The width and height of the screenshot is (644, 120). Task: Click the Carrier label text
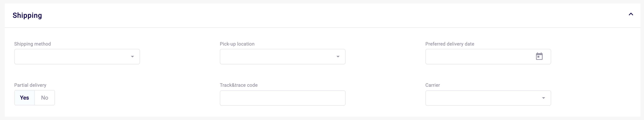tap(432, 85)
